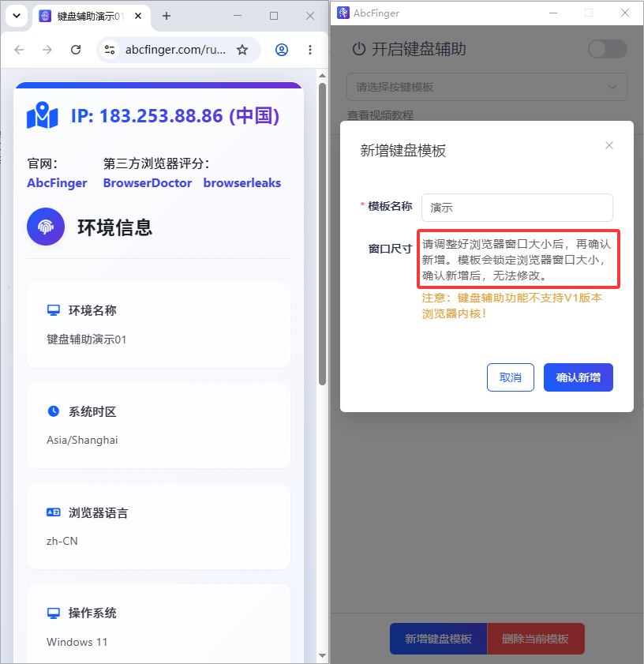This screenshot has height=664, width=644.
Task: Open the site information icon in address bar
Action: (110, 50)
